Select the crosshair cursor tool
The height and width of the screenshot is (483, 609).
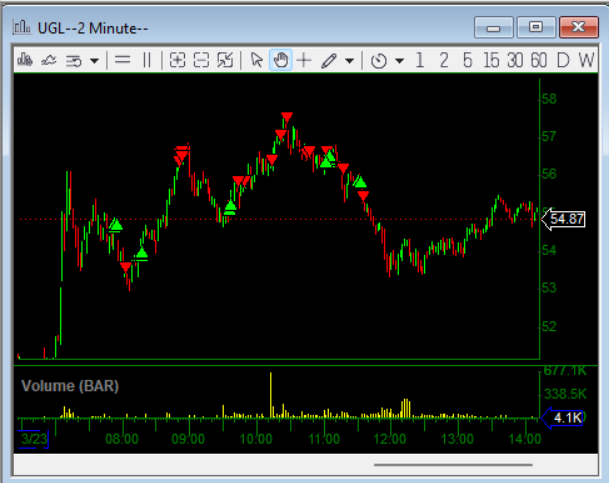(304, 60)
